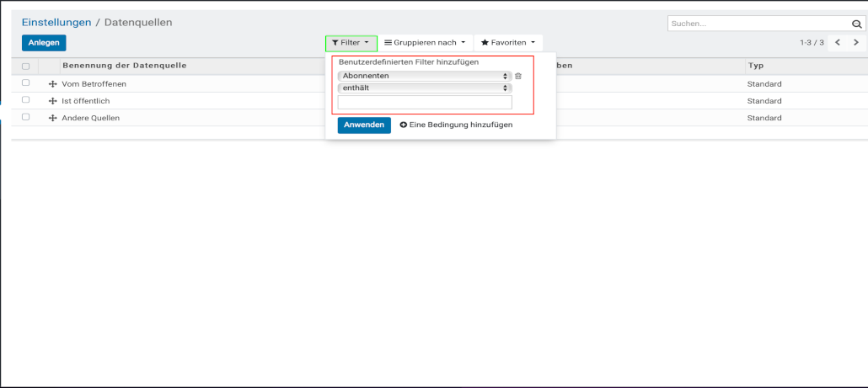Select the Vom Betroffenen row checkbox
The width and height of the screenshot is (868, 388).
pos(26,83)
